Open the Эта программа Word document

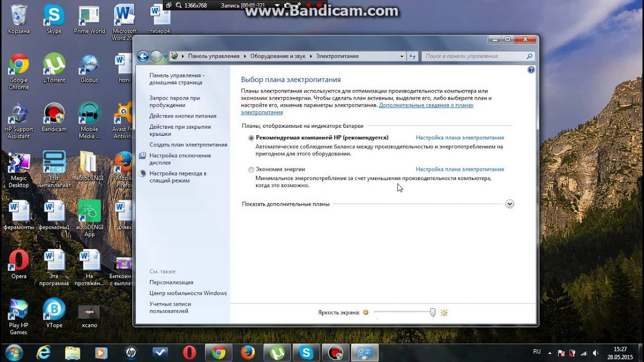pyautogui.click(x=54, y=268)
